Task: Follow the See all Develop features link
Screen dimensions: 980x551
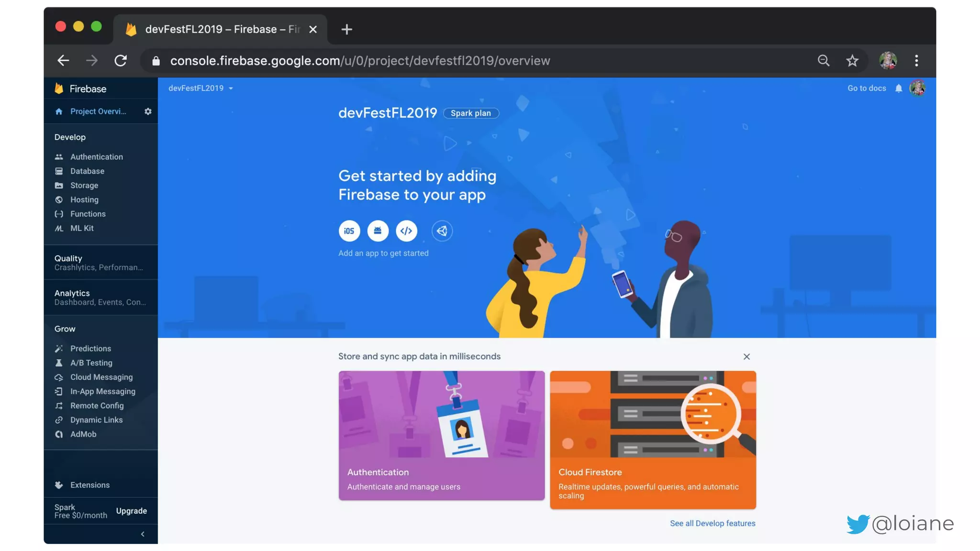Action: click(x=713, y=523)
